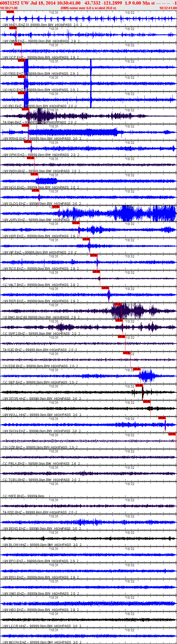Click end time label 10:32:41.00

168,8
